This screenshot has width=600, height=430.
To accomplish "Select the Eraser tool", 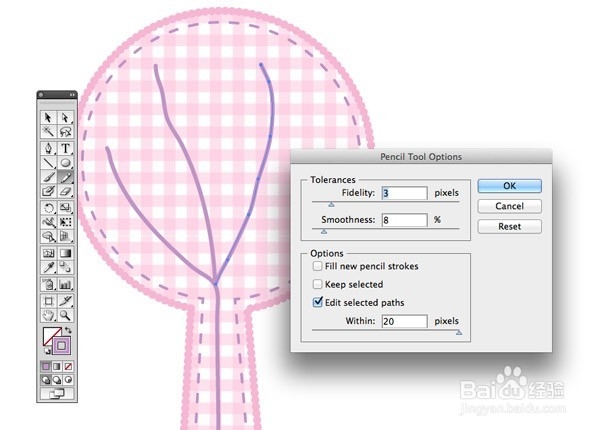I will (x=65, y=191).
